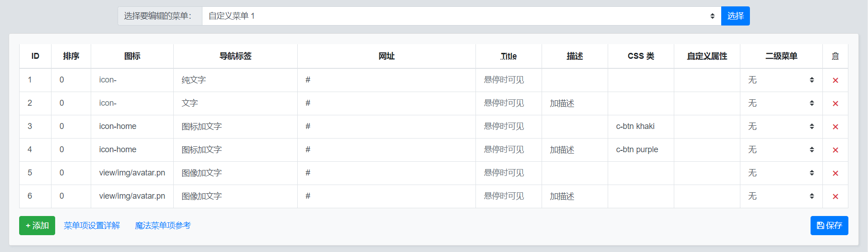868x252 pixels.
Task: Add a new item with 添加
Action: click(37, 226)
